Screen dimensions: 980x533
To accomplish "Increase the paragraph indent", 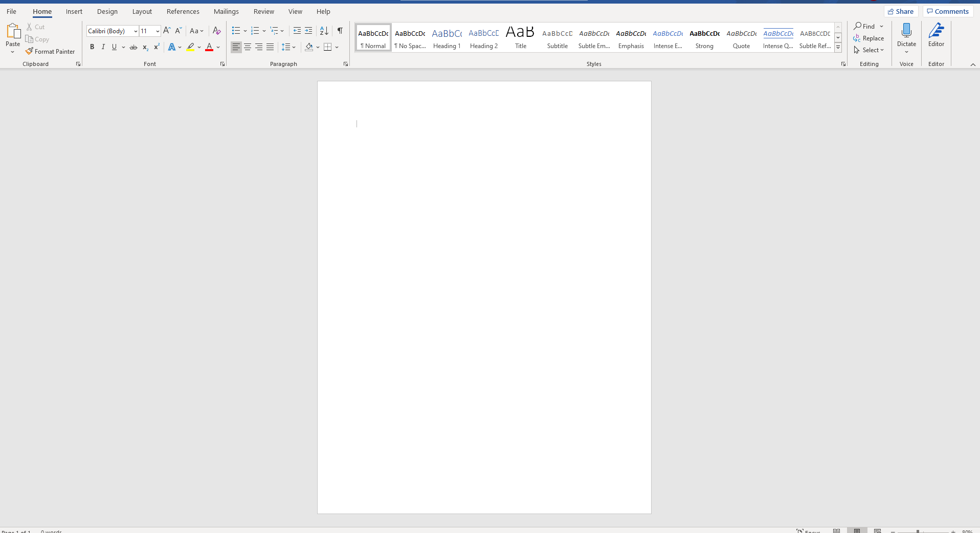I will [x=308, y=31].
